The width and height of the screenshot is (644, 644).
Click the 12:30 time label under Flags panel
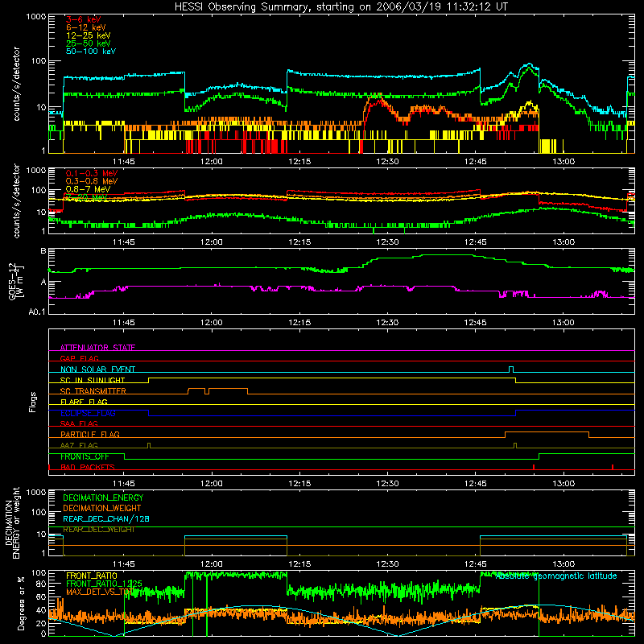387,484
